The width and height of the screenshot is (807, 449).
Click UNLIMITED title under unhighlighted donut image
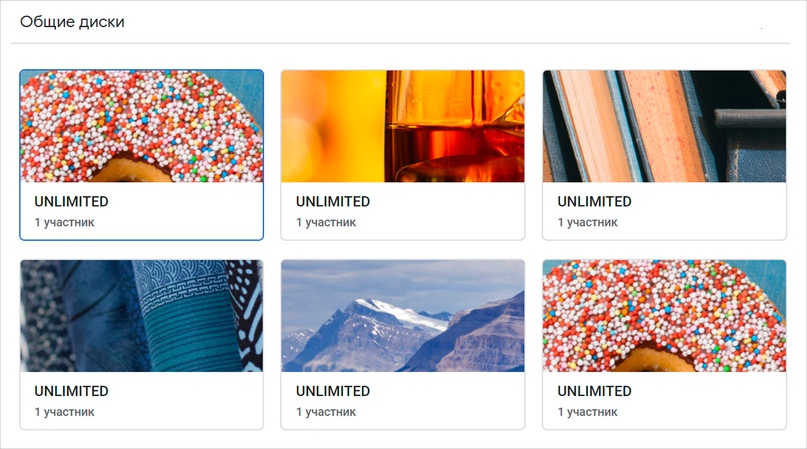pos(594,391)
